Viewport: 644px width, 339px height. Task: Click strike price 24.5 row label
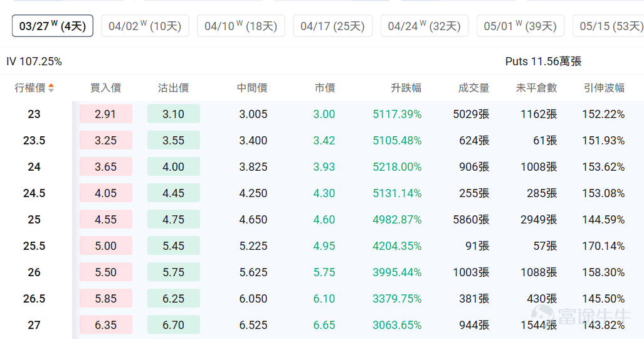click(x=34, y=193)
